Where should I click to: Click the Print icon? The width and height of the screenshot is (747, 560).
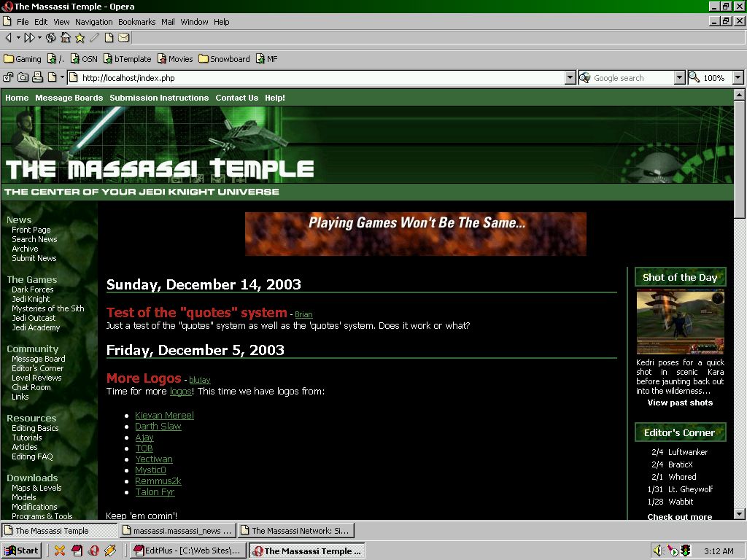38,77
